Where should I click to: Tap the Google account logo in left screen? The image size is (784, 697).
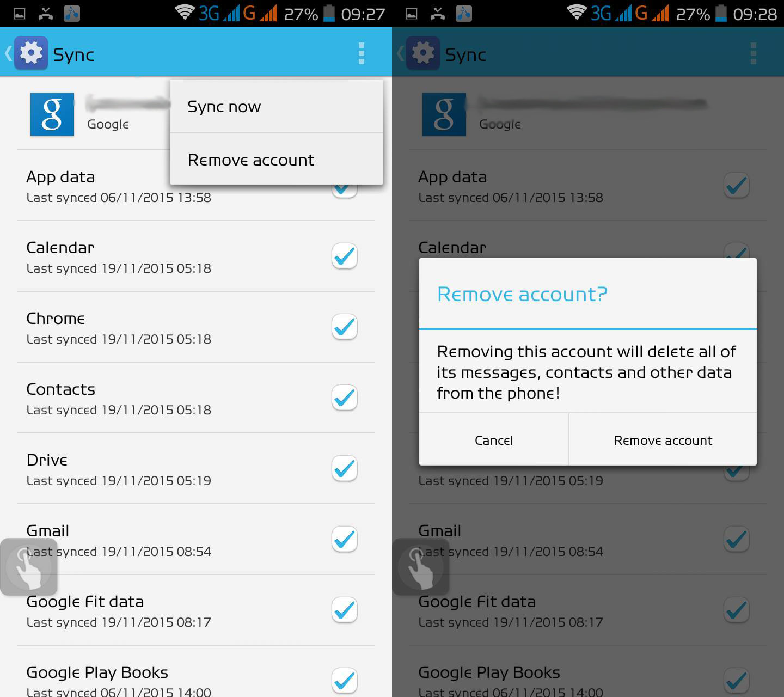pos(52,114)
